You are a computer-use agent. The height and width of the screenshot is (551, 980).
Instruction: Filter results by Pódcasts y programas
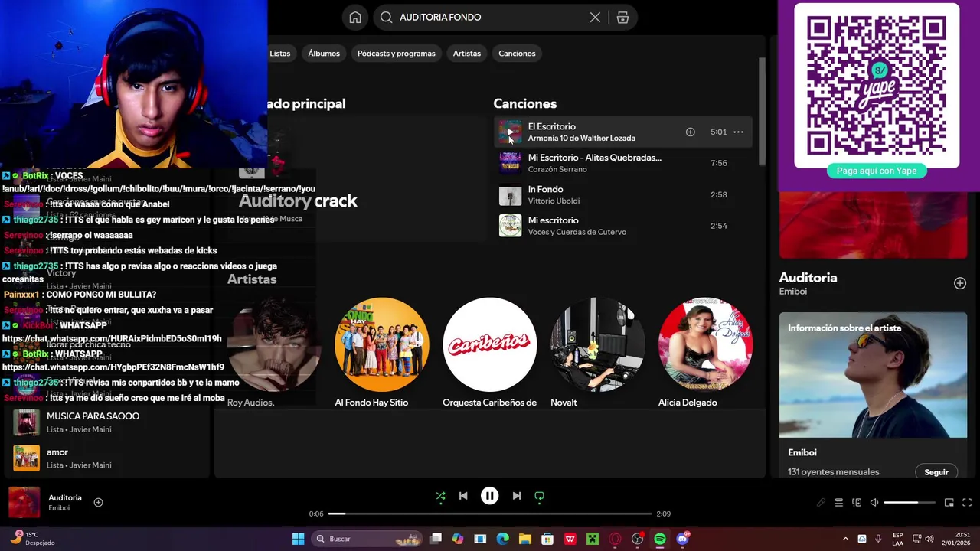pos(396,54)
